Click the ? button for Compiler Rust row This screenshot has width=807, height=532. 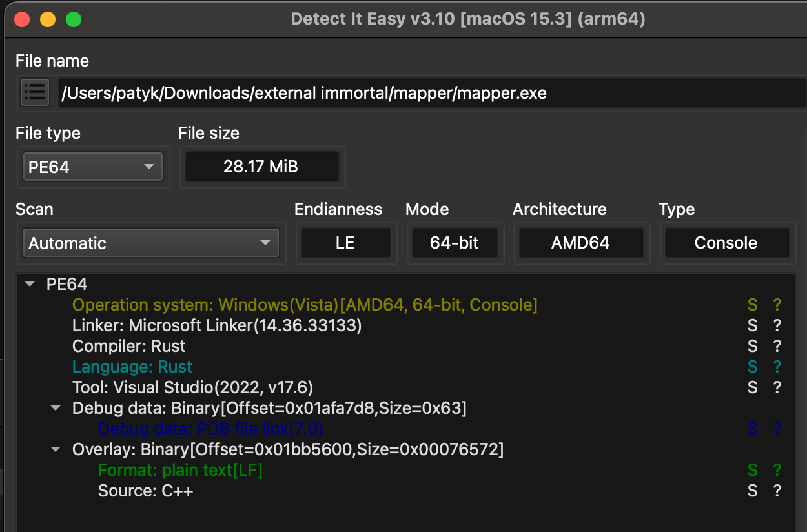(777, 346)
